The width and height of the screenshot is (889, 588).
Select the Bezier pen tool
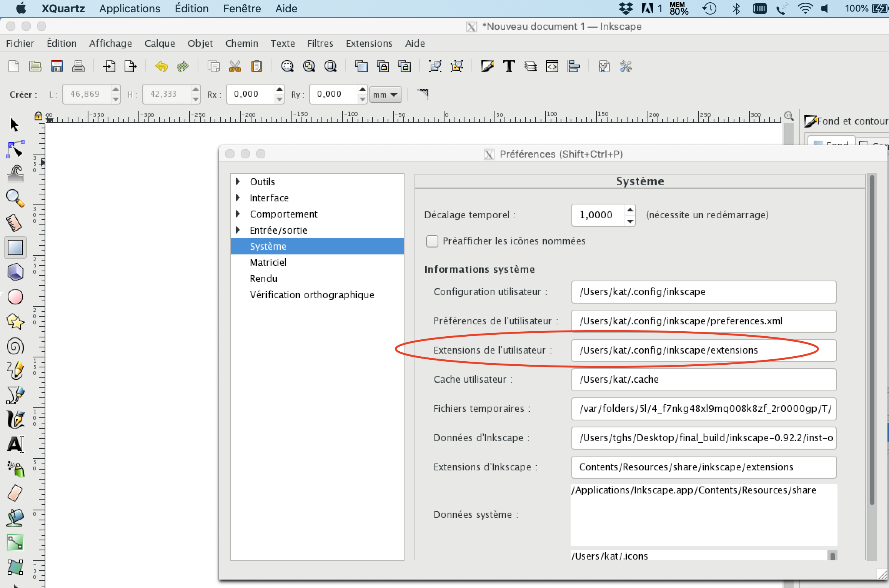pos(15,395)
